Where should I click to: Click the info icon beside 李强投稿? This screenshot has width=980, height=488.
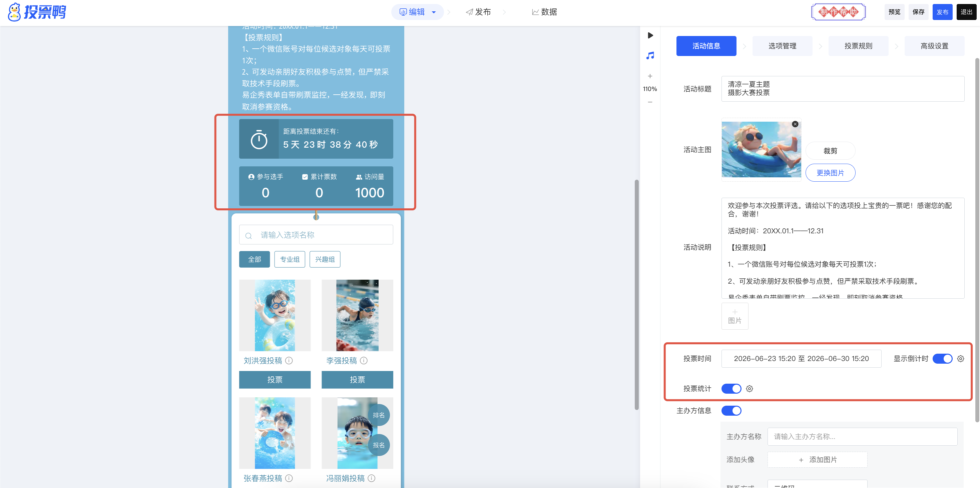364,360
